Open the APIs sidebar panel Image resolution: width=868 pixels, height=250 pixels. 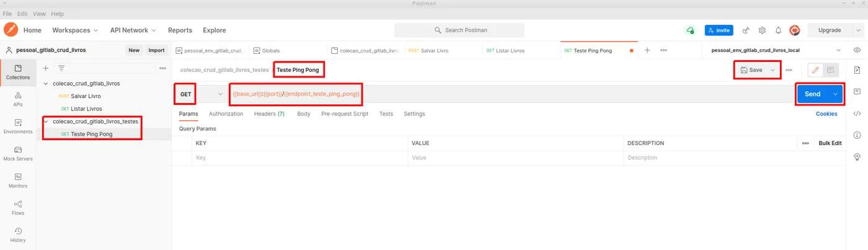(x=18, y=99)
